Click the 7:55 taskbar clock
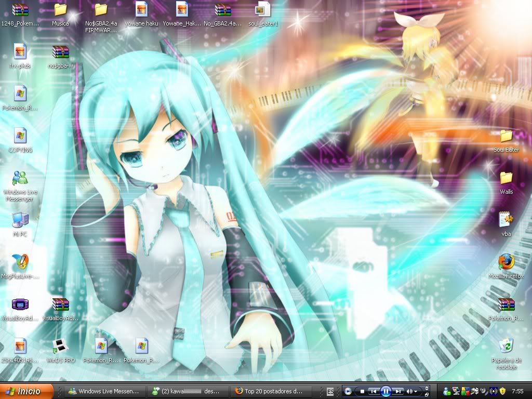The image size is (532, 399). (517, 392)
